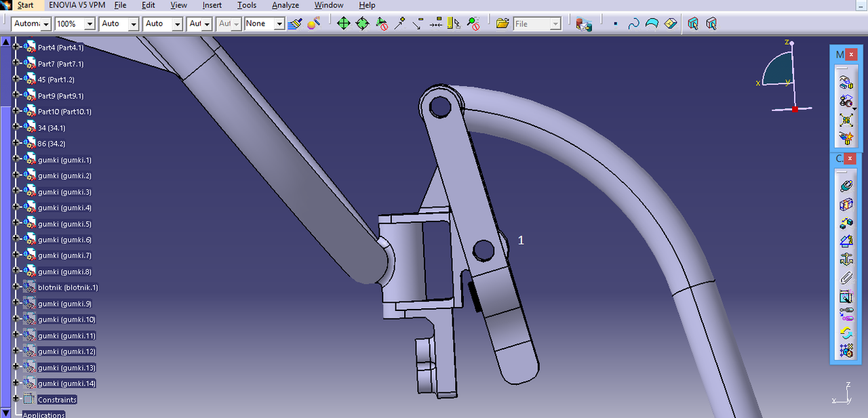Click the first green cube icon
The width and height of the screenshot is (868, 418).
(x=693, y=24)
